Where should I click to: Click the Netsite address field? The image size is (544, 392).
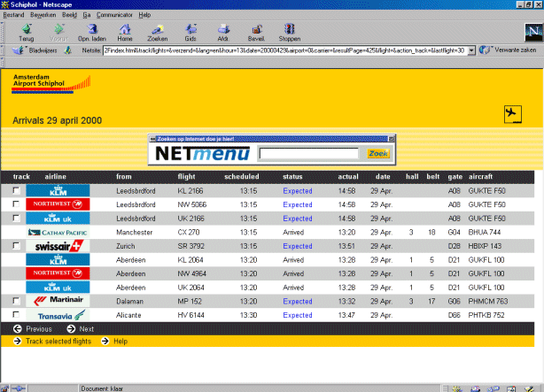pos(285,50)
